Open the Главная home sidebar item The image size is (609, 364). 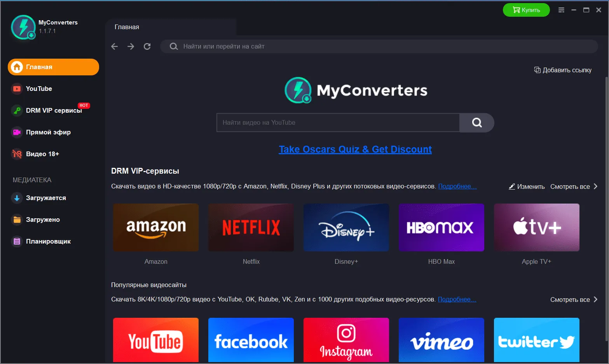click(53, 67)
